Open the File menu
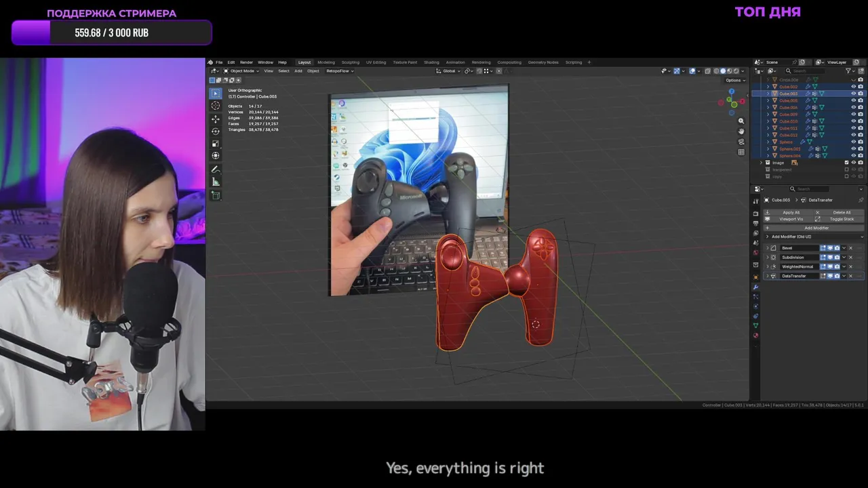 pos(219,62)
